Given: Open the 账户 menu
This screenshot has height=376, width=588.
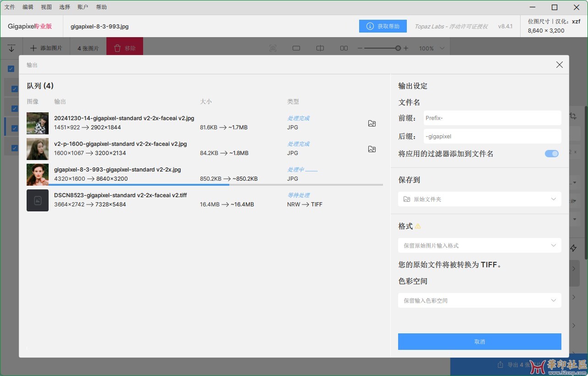Looking at the screenshot, I should [83, 7].
